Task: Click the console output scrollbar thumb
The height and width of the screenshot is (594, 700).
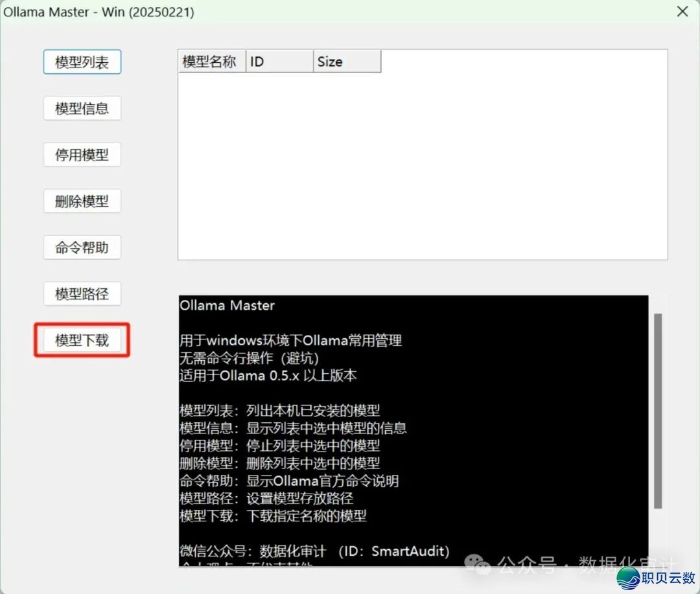Action: 658,411
